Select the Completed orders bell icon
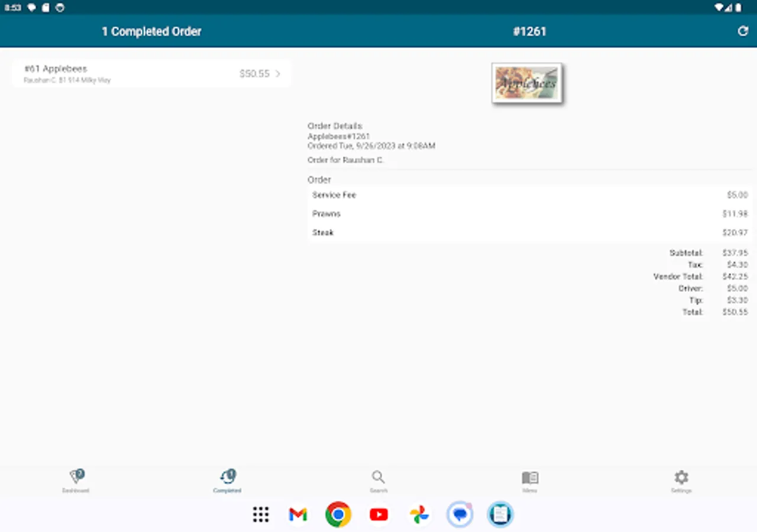Screen dimensions: 757x532 (x=227, y=476)
